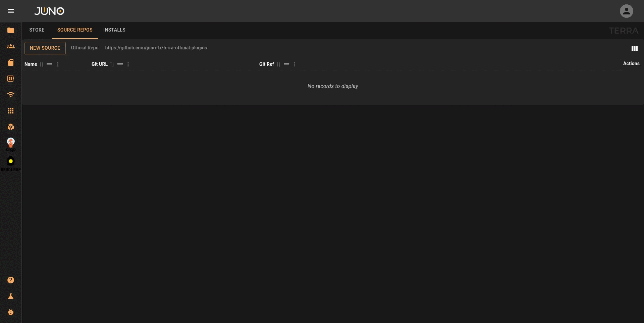The width and height of the screenshot is (644, 323).
Task: Switch to the Installs tab
Action: click(114, 30)
